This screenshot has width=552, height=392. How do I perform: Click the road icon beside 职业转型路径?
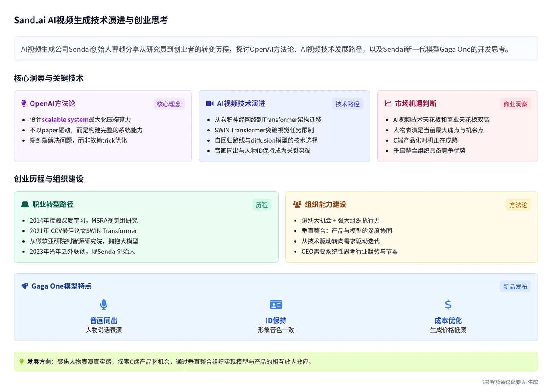25,204
